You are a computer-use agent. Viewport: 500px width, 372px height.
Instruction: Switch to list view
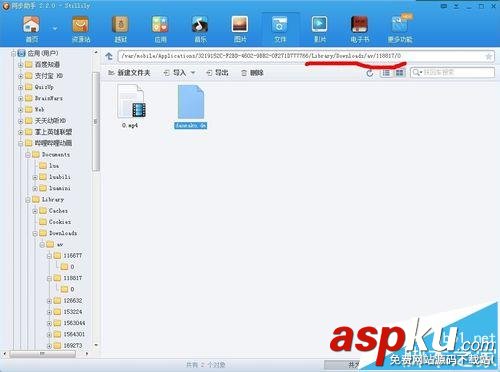386,73
